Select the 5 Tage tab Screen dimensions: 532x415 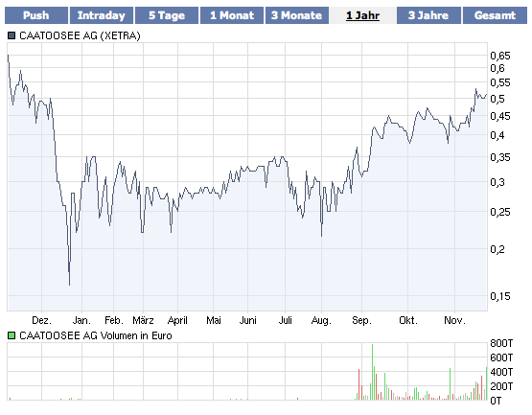coord(167,15)
